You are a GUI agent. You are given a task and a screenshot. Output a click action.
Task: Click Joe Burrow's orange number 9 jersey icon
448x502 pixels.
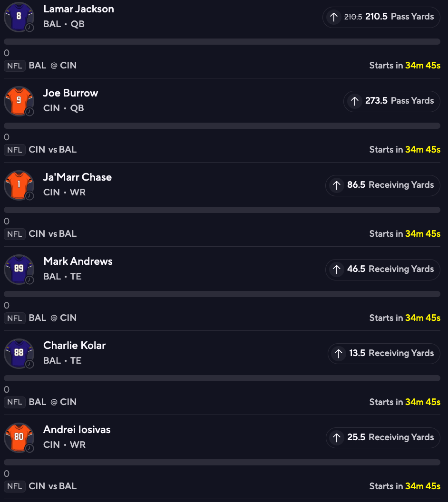[x=19, y=101]
